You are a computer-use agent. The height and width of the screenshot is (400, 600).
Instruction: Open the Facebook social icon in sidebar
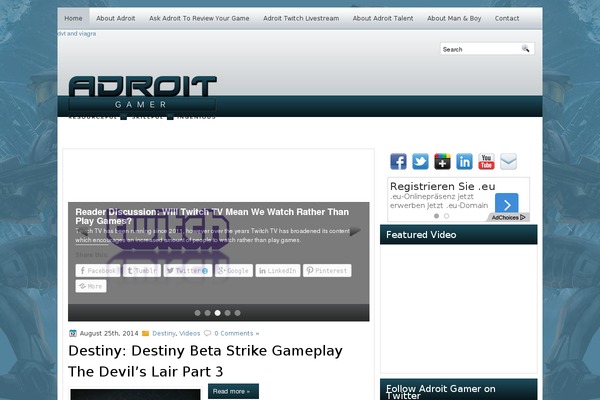(x=398, y=162)
